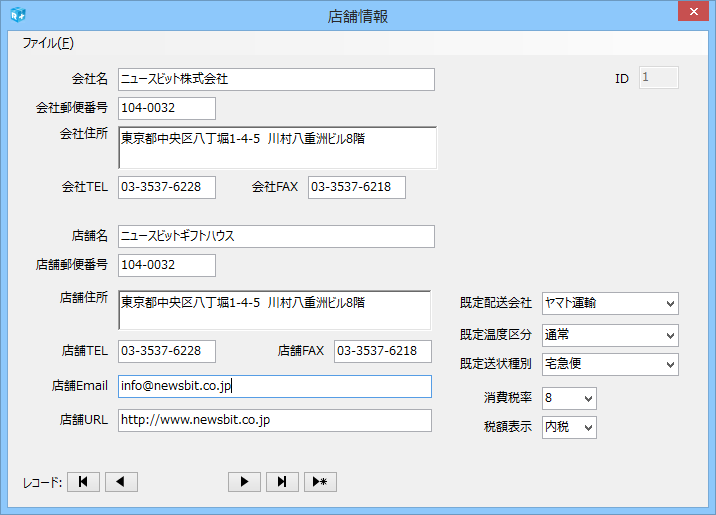Expand the 既定温度区分 dropdown
The image size is (716, 515).
point(670,336)
